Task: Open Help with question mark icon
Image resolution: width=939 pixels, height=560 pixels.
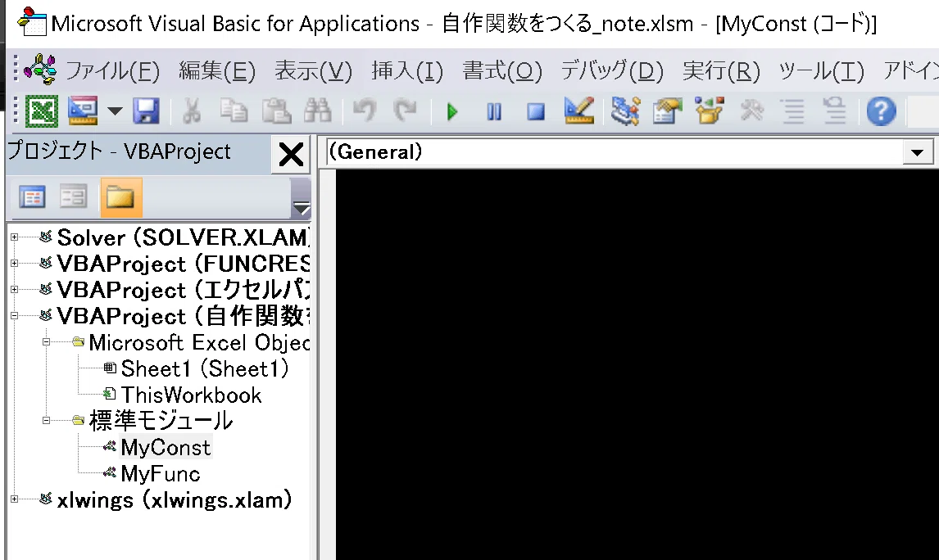Action: pyautogui.click(x=881, y=111)
